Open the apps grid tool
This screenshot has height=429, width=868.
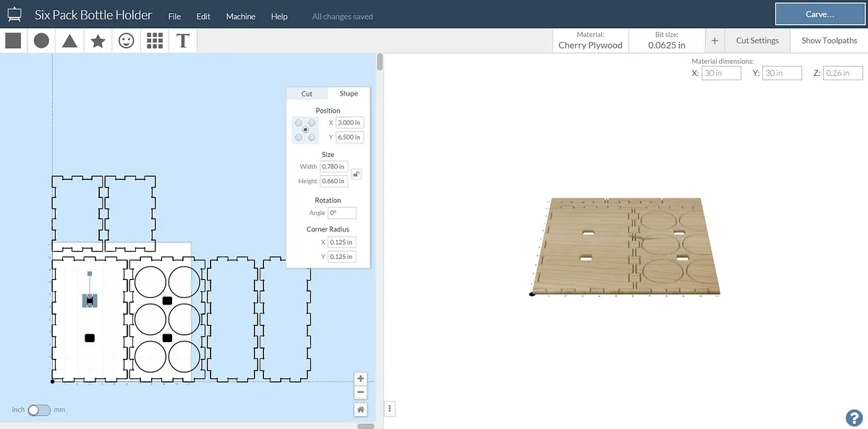[155, 41]
